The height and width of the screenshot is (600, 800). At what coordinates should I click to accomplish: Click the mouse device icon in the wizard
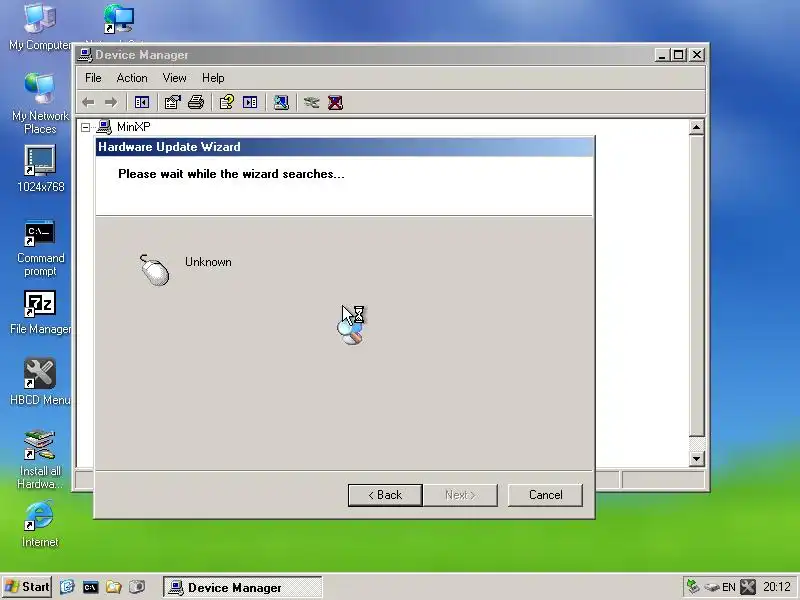click(x=154, y=269)
